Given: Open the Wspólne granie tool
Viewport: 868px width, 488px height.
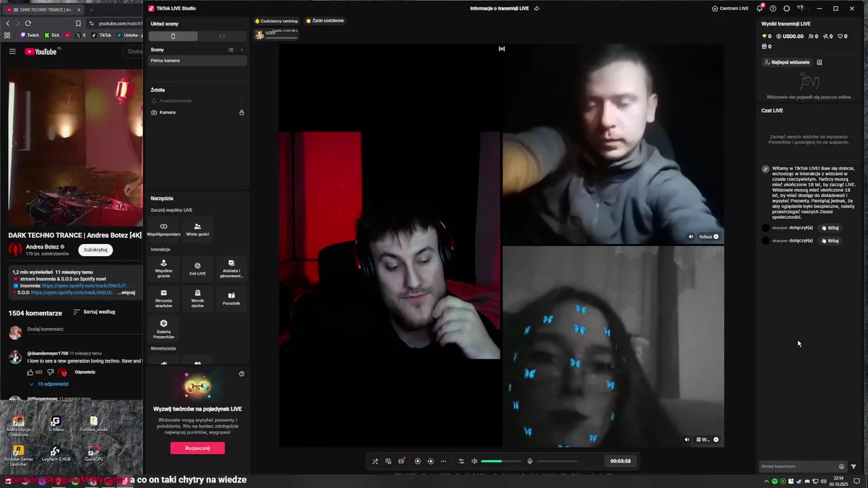Looking at the screenshot, I should [x=163, y=268].
